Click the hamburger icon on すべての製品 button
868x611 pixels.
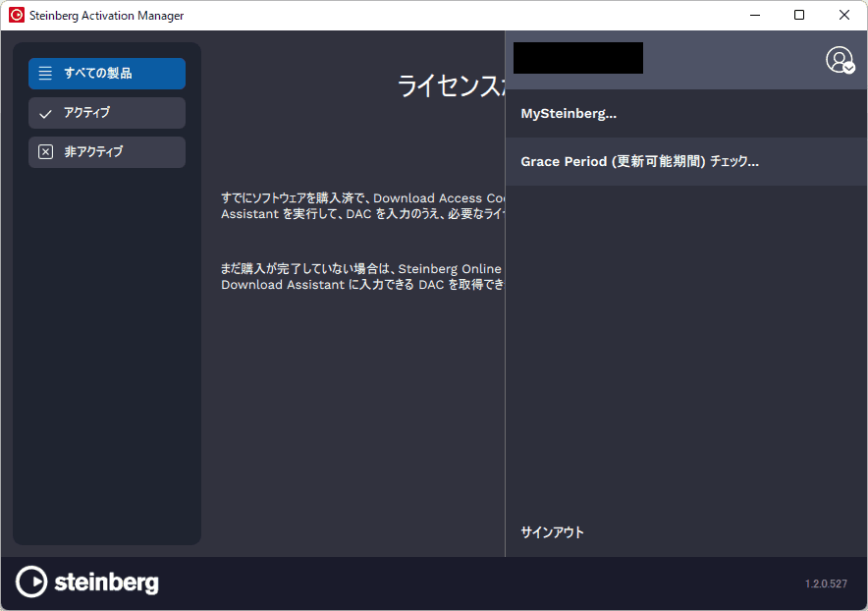pos(45,74)
